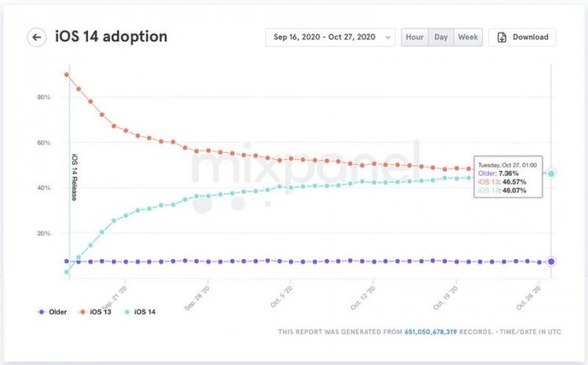Switch granularity to Hour
The height and width of the screenshot is (365, 588).
(415, 37)
